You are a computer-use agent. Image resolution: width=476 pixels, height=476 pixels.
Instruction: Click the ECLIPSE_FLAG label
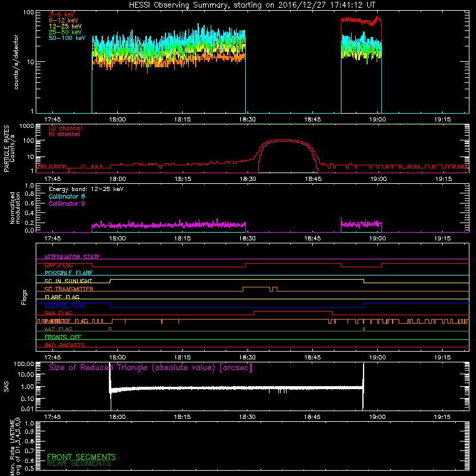pos(65,305)
